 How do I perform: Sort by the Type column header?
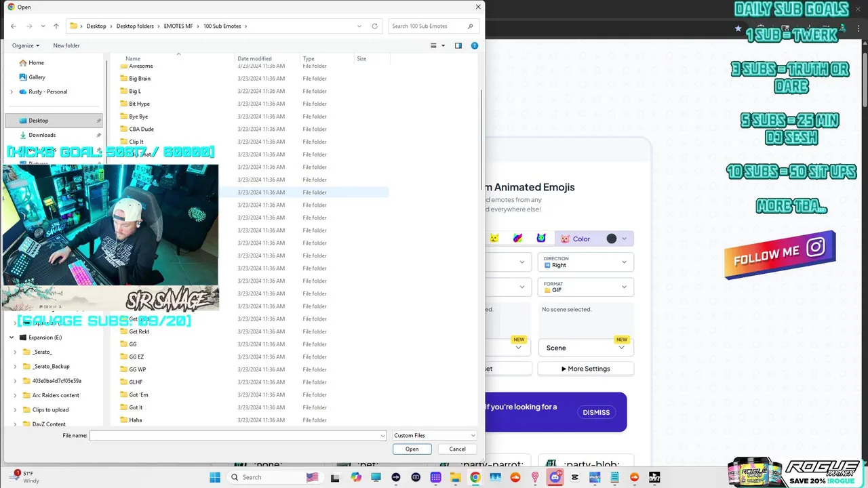309,58
